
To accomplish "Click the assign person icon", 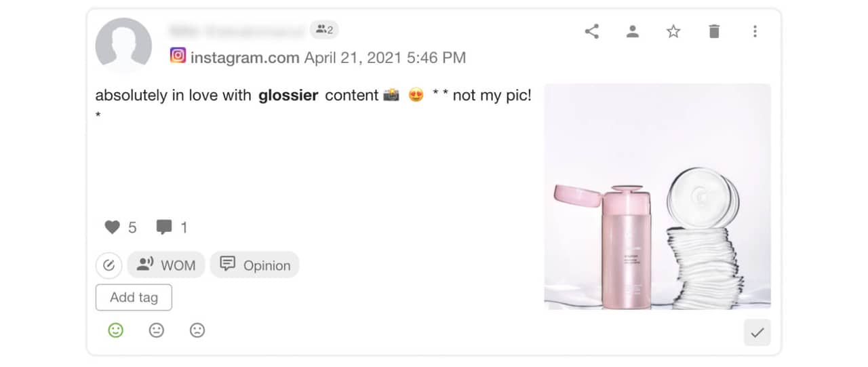I will (633, 31).
